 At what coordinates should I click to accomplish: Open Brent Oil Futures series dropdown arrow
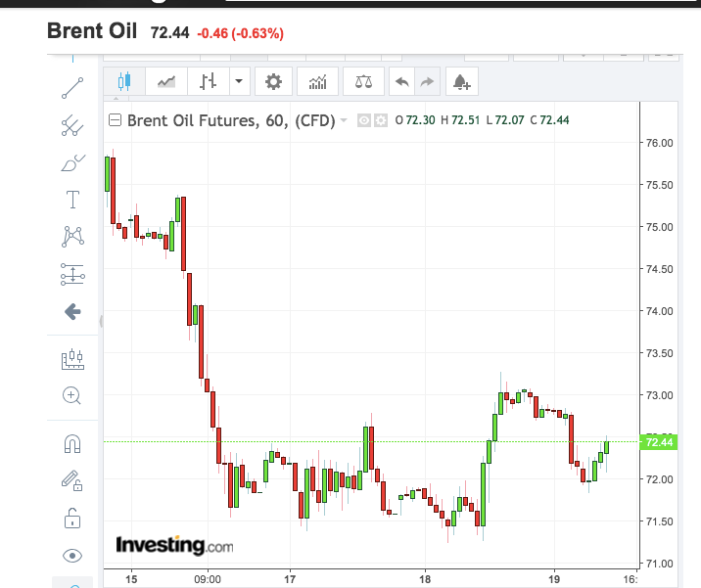[x=344, y=120]
